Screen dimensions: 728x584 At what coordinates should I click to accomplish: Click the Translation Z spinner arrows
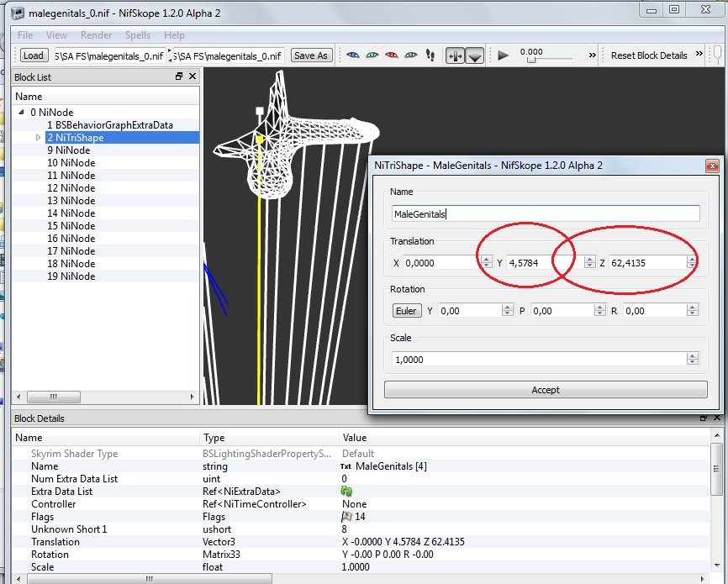point(692,263)
